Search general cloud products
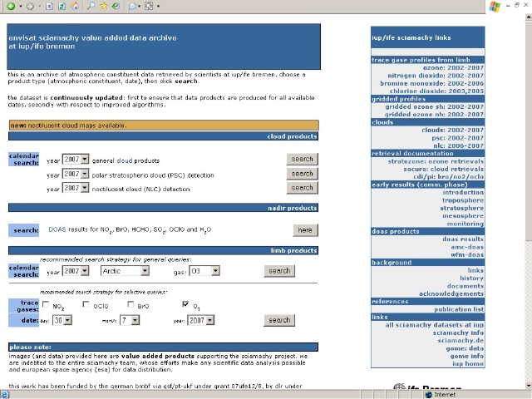532x399 pixels. [303, 159]
